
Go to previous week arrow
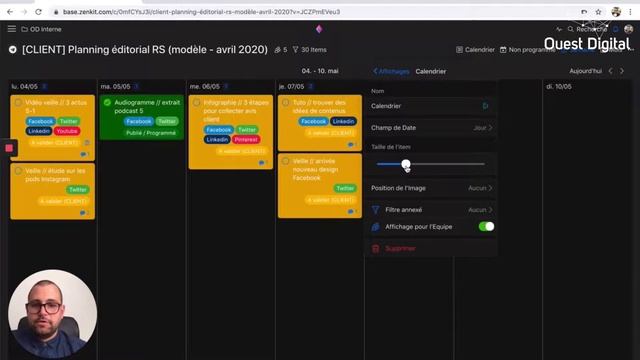coord(611,71)
